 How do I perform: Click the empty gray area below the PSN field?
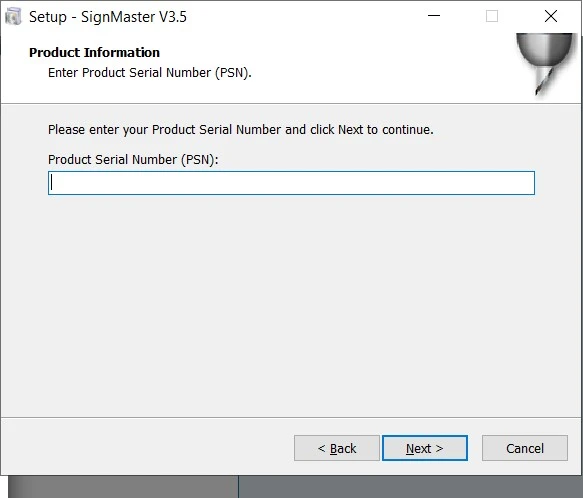click(x=292, y=305)
